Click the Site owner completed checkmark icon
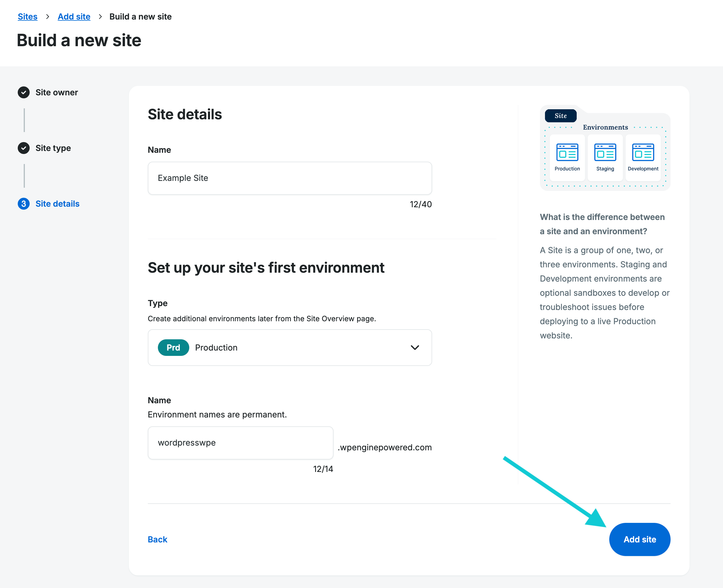723x588 pixels. click(x=23, y=92)
